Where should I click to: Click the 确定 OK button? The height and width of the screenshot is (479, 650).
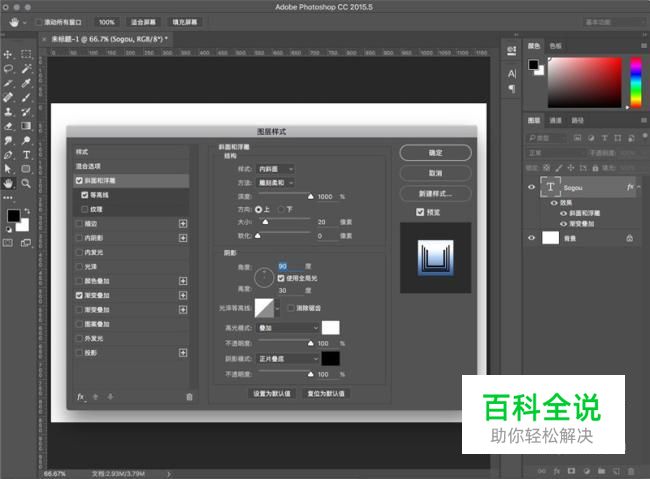pyautogui.click(x=435, y=153)
